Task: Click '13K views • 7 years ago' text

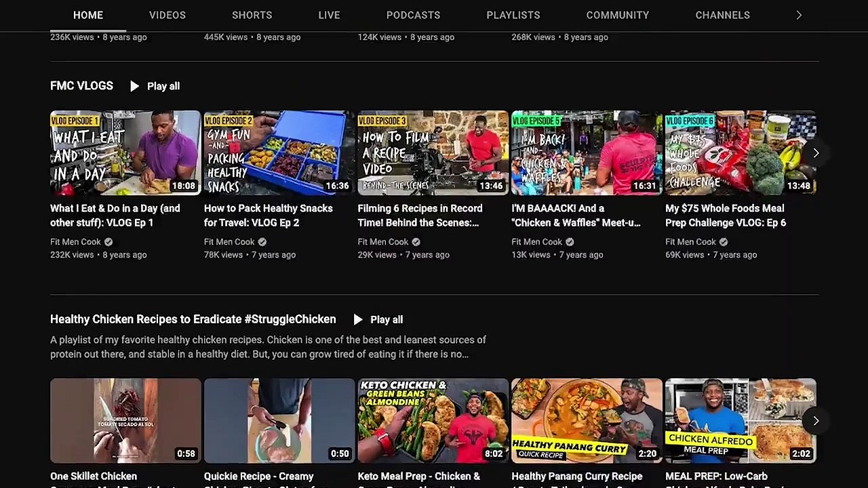Action: pyautogui.click(x=557, y=255)
